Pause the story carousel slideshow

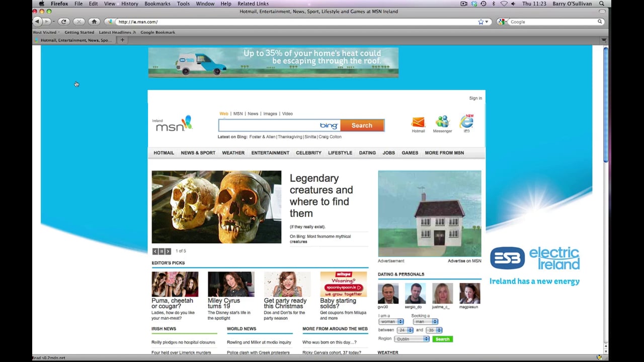click(x=162, y=251)
